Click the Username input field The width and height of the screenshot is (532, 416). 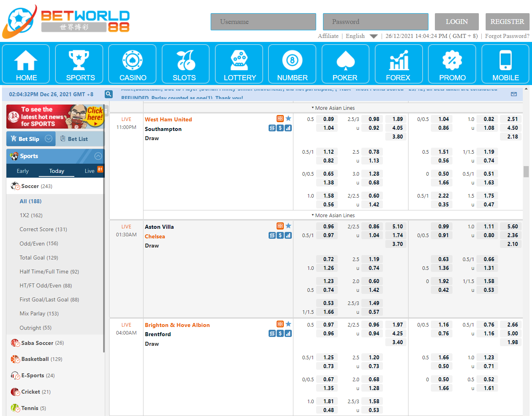tap(263, 22)
